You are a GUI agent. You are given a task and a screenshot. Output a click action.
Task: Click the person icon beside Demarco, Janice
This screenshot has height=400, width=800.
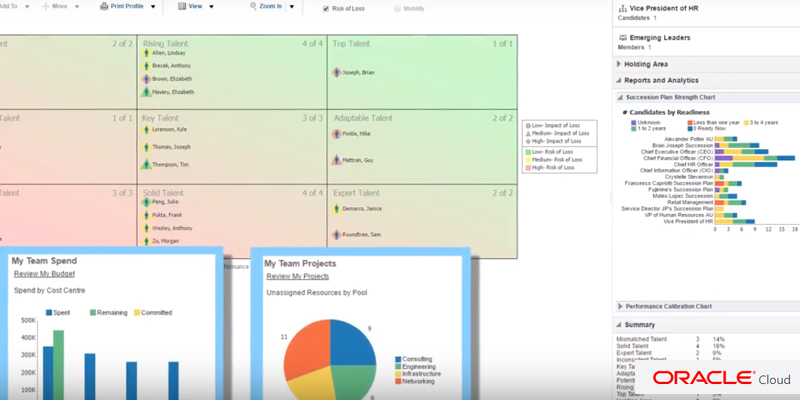click(x=336, y=209)
